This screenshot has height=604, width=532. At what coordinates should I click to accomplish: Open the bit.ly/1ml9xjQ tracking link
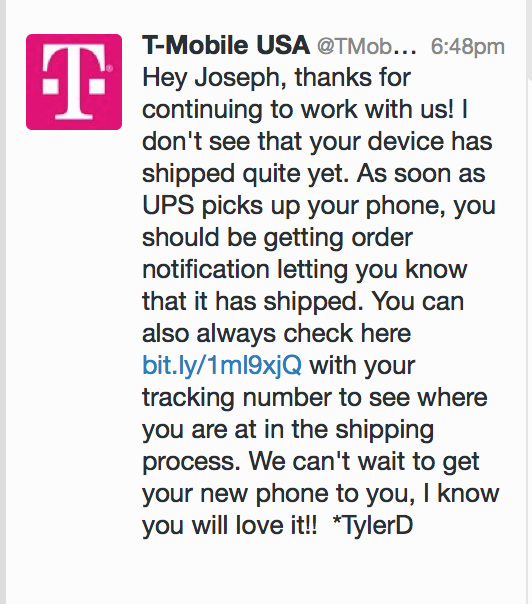(x=222, y=365)
